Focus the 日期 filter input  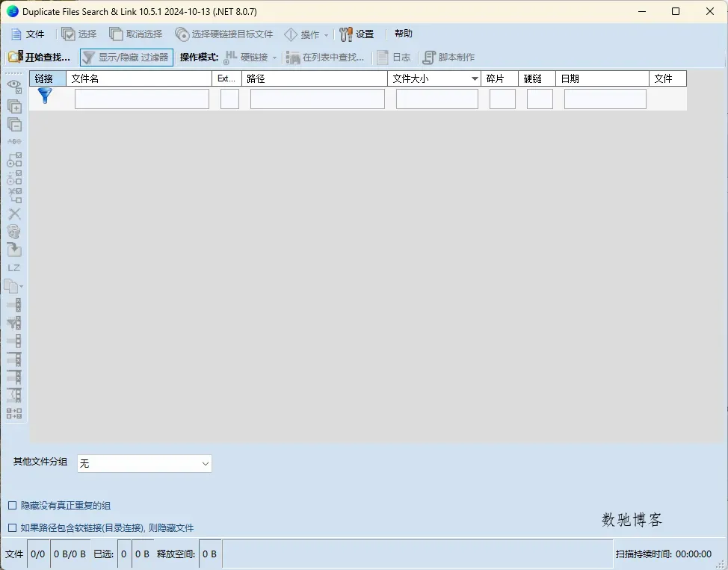[605, 99]
